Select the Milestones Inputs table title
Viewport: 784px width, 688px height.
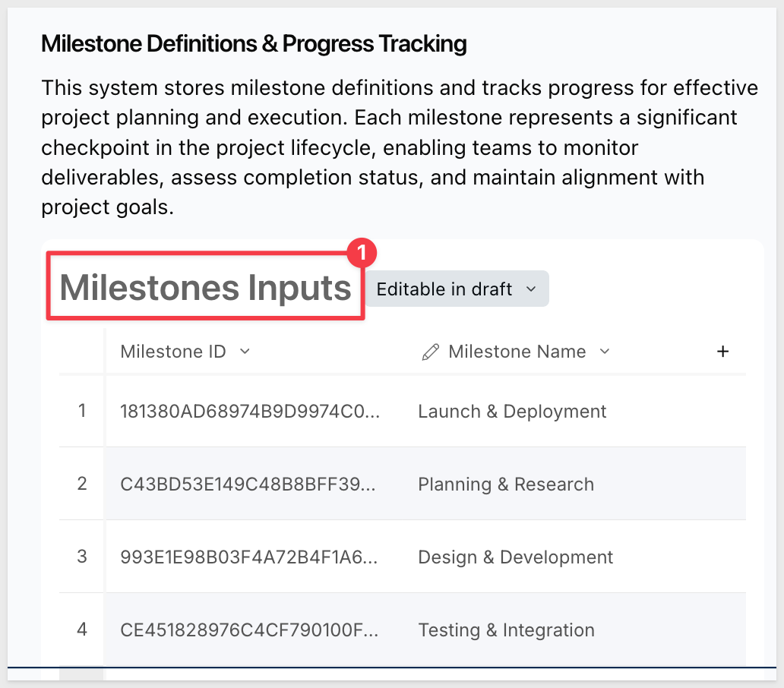point(206,287)
